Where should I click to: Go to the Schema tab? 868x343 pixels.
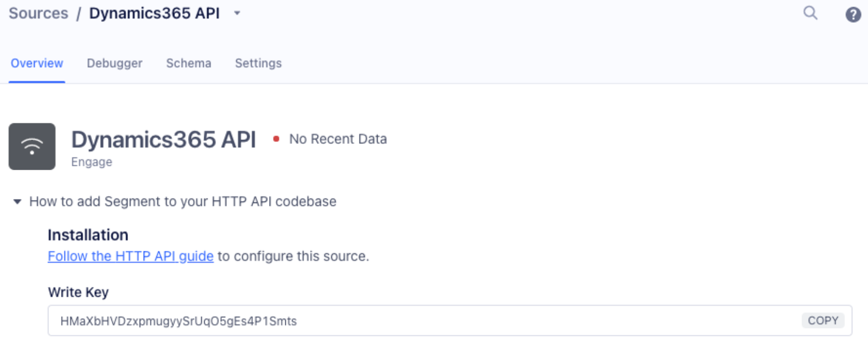[189, 63]
